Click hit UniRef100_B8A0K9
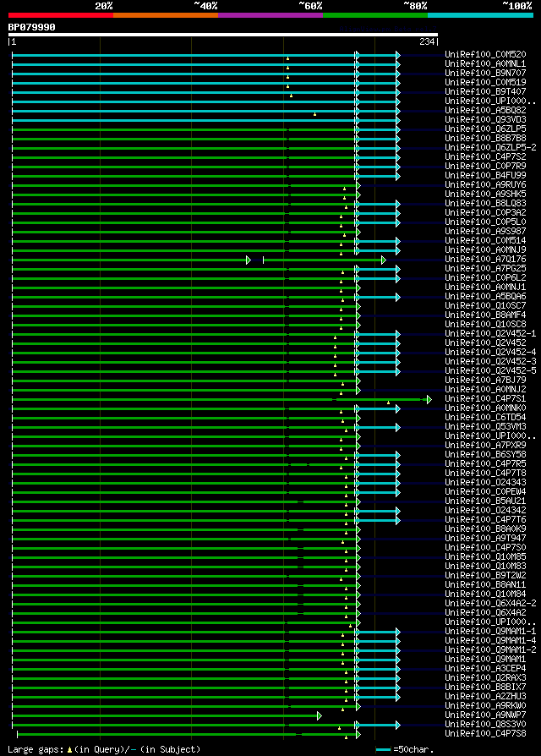 (485, 529)
